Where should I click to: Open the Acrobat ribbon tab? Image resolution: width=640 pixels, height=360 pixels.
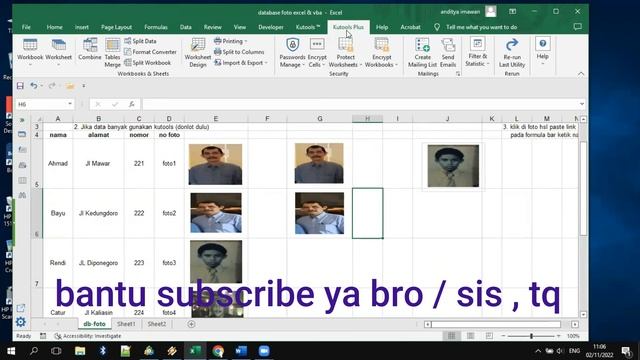[410, 27]
